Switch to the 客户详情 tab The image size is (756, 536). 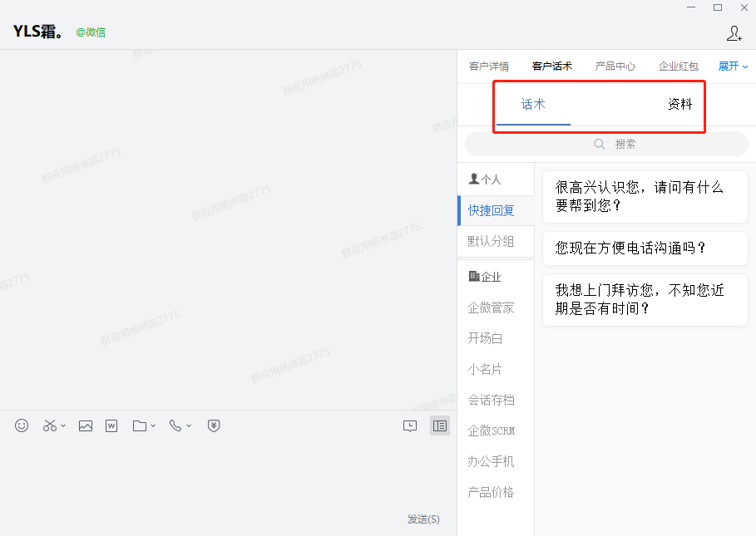point(489,66)
